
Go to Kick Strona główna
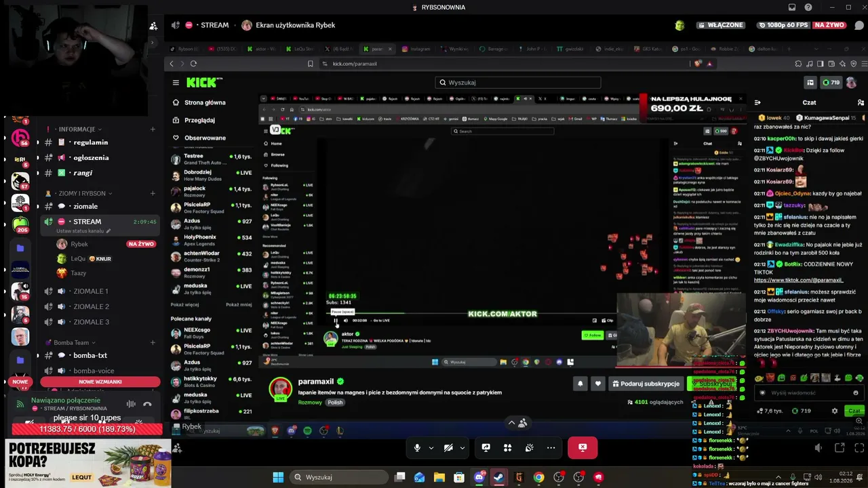(x=205, y=103)
